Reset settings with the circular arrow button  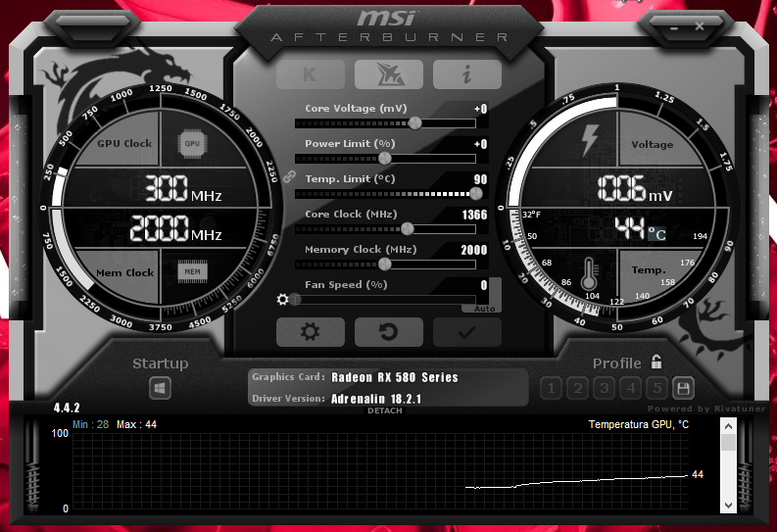(x=388, y=332)
